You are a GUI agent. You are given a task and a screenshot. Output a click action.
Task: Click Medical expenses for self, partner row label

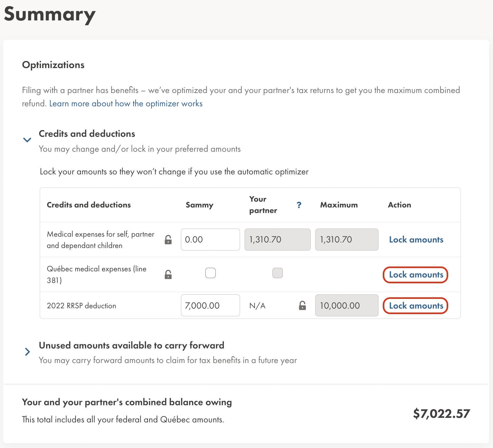[101, 240]
